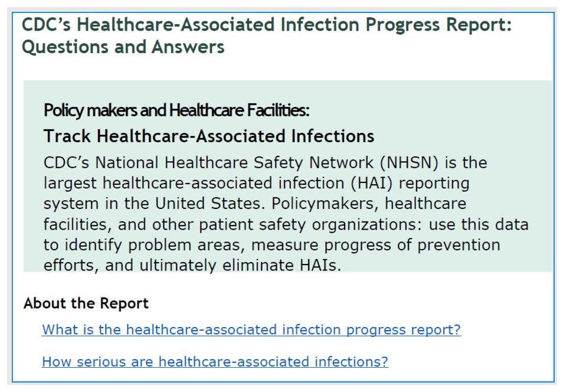
Task: Click the 'Track Healthcare-Associated Infections' heading
Action: point(208,136)
